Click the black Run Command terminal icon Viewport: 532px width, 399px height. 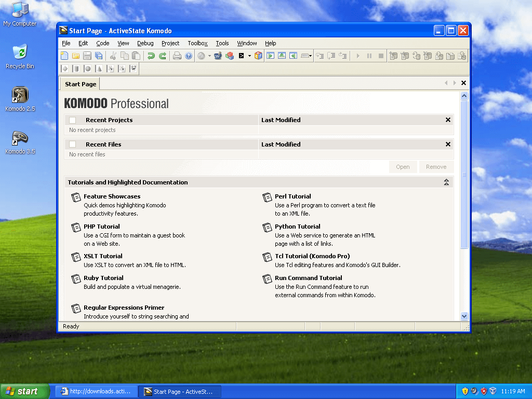coord(241,56)
